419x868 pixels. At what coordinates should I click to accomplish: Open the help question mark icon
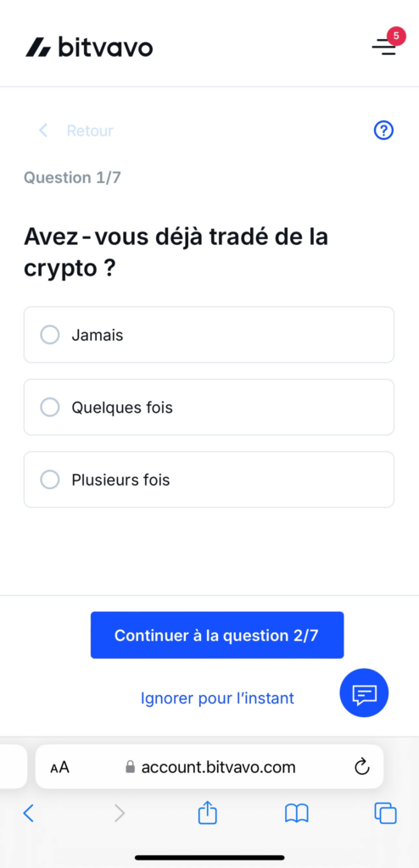point(383,131)
